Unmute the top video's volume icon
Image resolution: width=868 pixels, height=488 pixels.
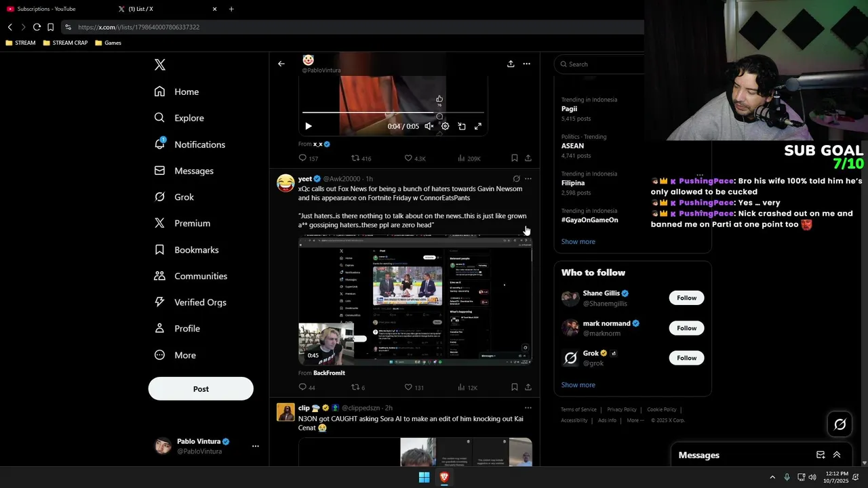[x=429, y=126]
